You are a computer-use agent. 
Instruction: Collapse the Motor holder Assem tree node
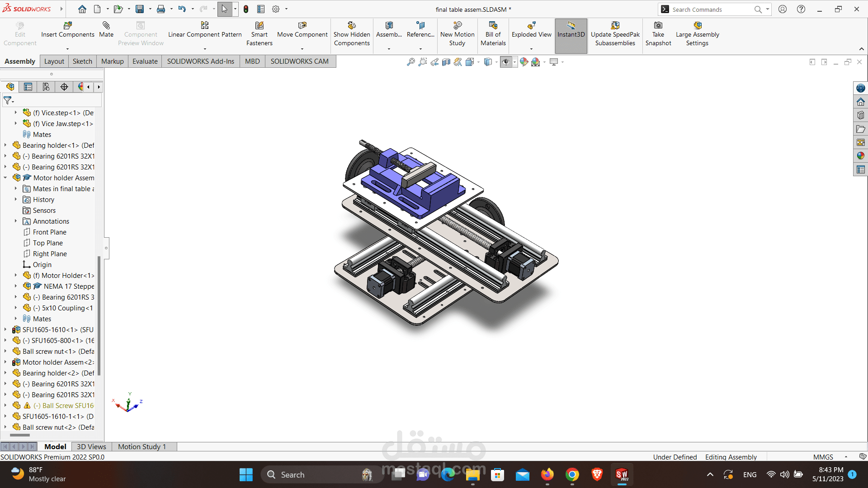(5, 178)
